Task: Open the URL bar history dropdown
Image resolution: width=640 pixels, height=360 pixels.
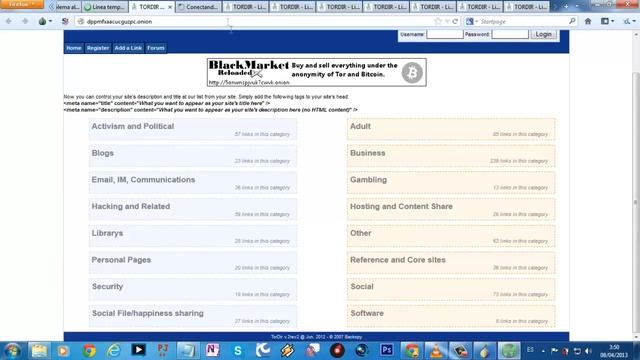Action: click(447, 21)
